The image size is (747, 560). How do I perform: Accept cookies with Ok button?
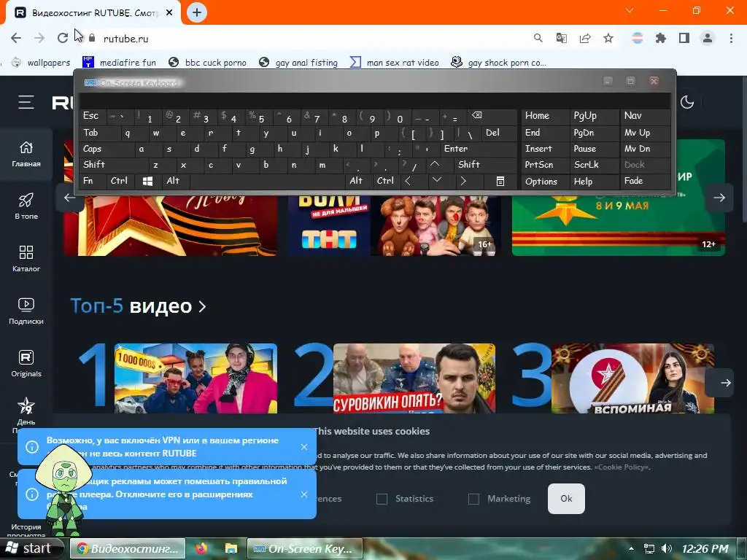click(566, 499)
